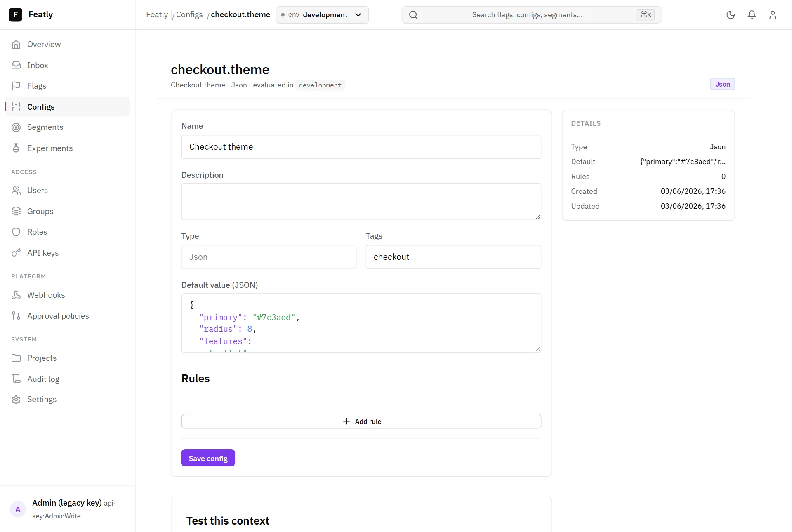Image resolution: width=792 pixels, height=532 pixels.
Task: Open the Inbox menu item
Action: click(x=68, y=65)
